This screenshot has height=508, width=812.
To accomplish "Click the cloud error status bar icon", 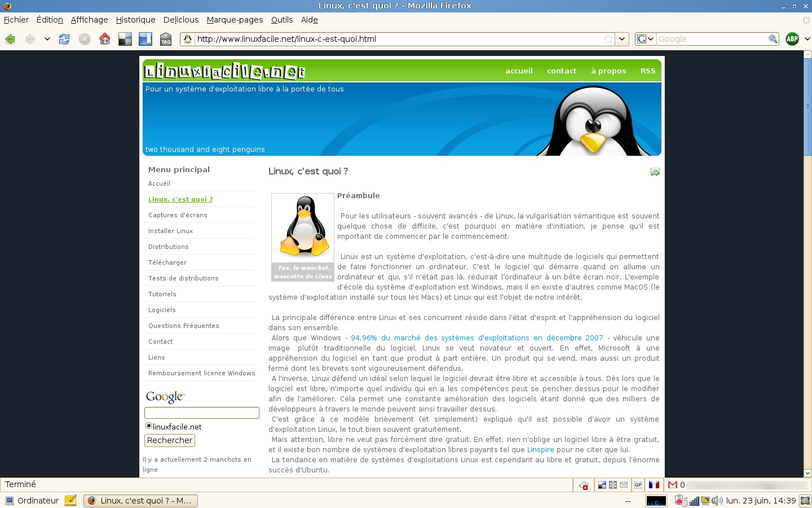I will point(584,485).
